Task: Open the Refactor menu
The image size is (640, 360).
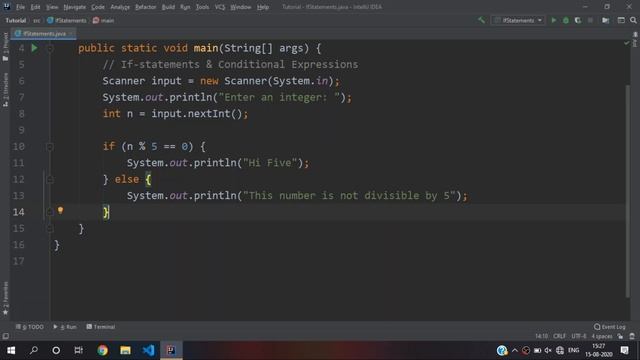Action: [x=145, y=7]
